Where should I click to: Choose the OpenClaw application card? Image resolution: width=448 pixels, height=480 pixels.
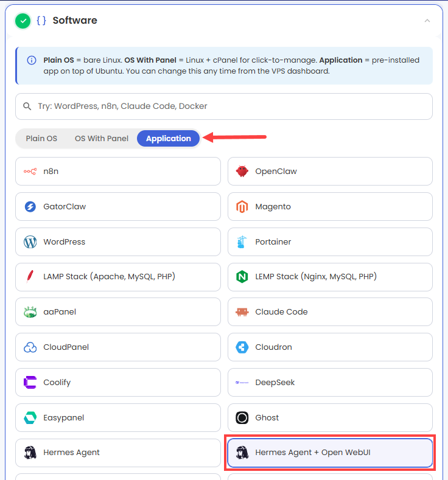click(x=330, y=172)
